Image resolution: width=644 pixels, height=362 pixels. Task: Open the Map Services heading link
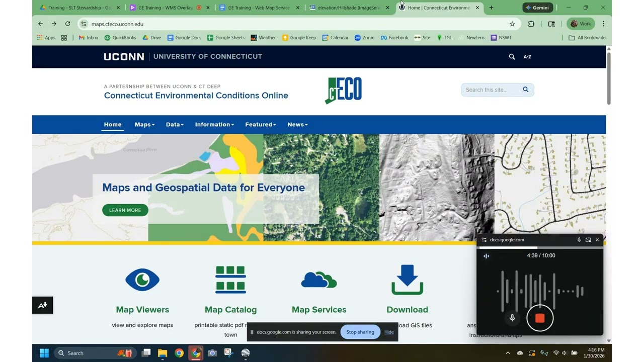pos(319,310)
